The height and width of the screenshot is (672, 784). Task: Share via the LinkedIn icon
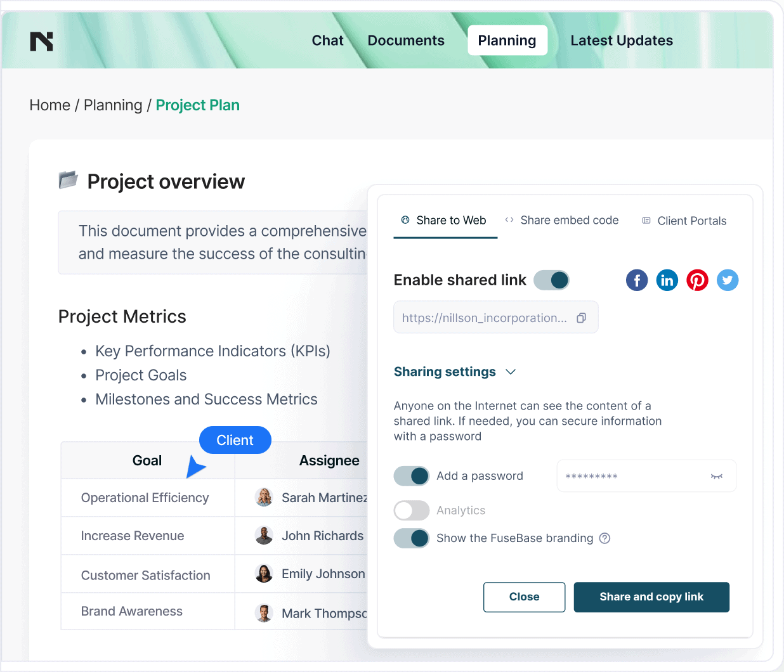tap(667, 280)
